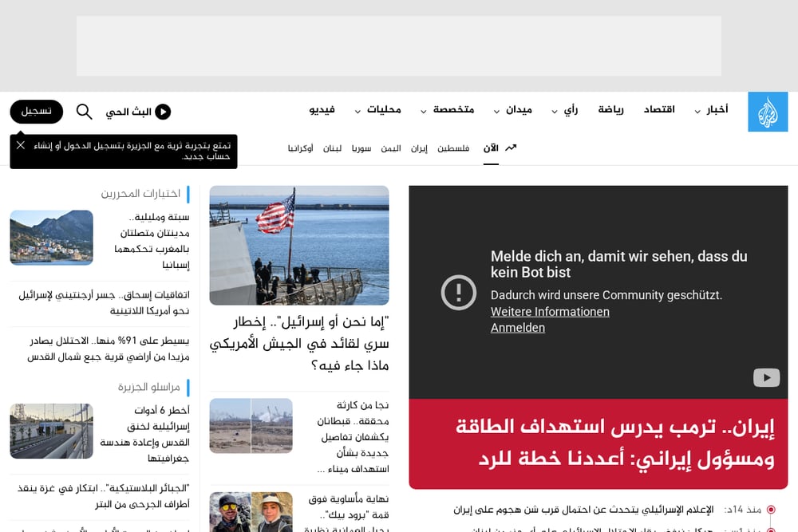
Task: Open the article الجبائر البلاستيكية
Action: (x=103, y=496)
